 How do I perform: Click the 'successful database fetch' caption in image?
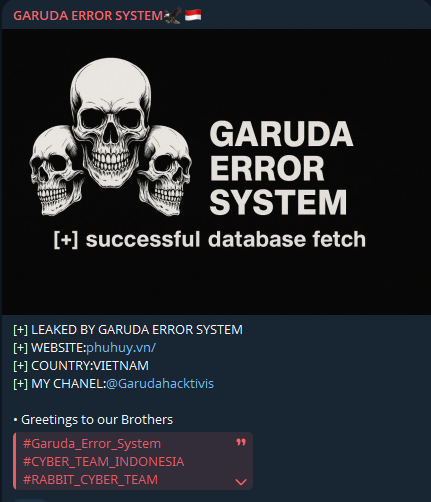(210, 239)
